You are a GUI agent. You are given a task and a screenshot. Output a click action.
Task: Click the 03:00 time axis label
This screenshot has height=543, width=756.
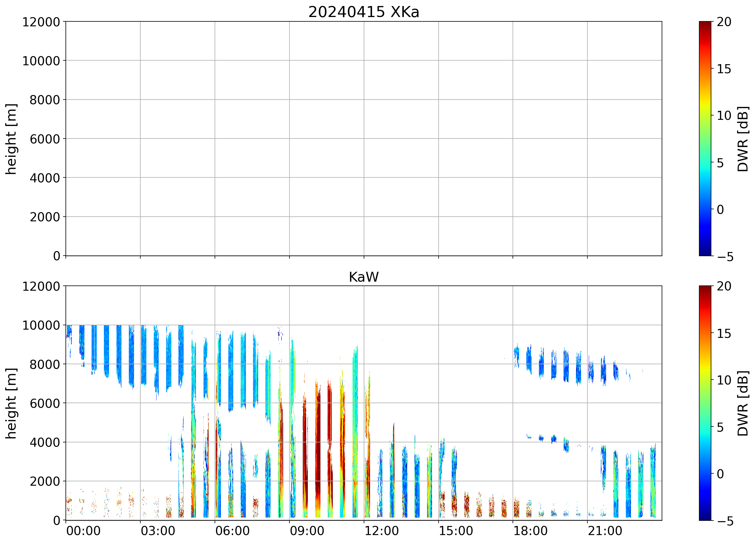click(158, 531)
